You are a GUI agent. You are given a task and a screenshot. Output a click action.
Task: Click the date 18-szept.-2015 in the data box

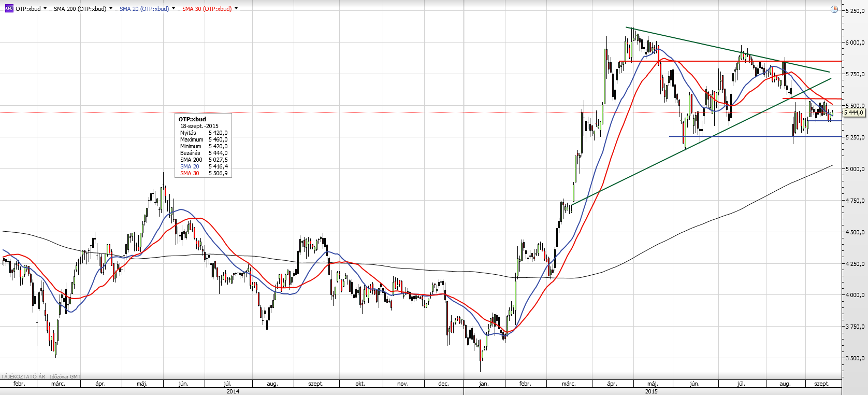(x=199, y=126)
